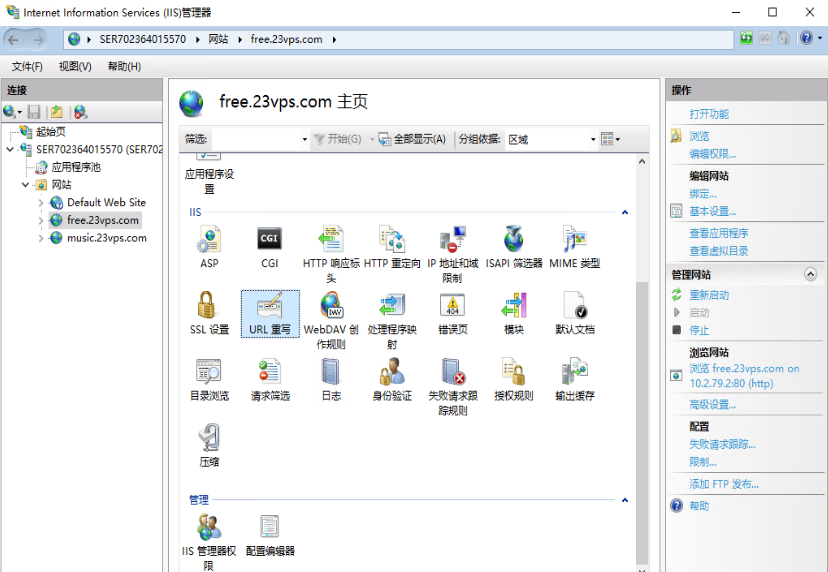Click 停止 to stop the site
828x572 pixels.
pyautogui.click(x=699, y=331)
